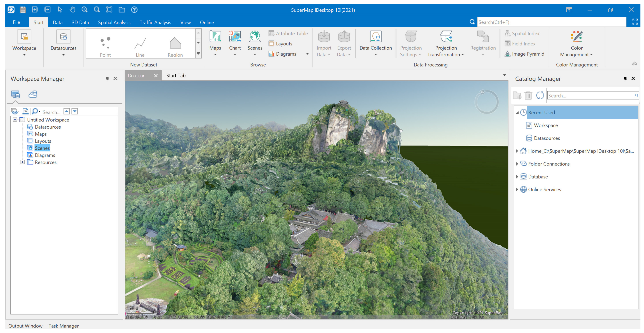Open the Spatial Analysis ribbon tab
The width and height of the screenshot is (644, 333).
(x=114, y=22)
